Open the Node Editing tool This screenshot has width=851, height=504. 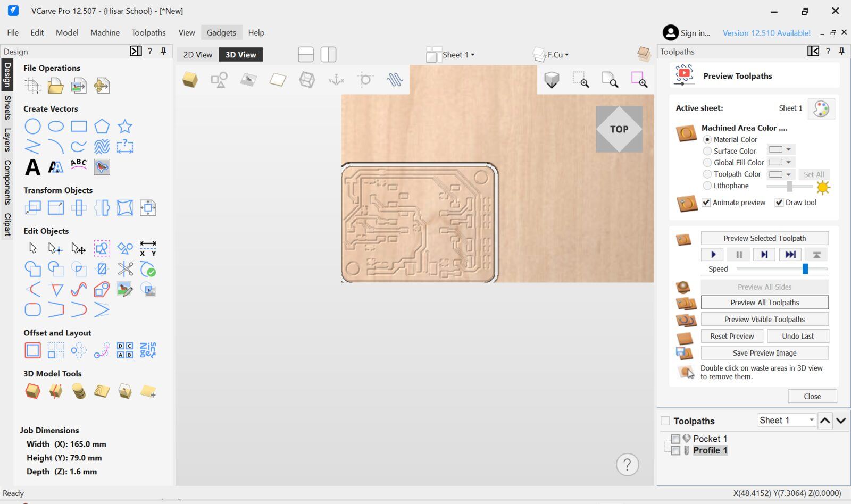[x=55, y=248]
